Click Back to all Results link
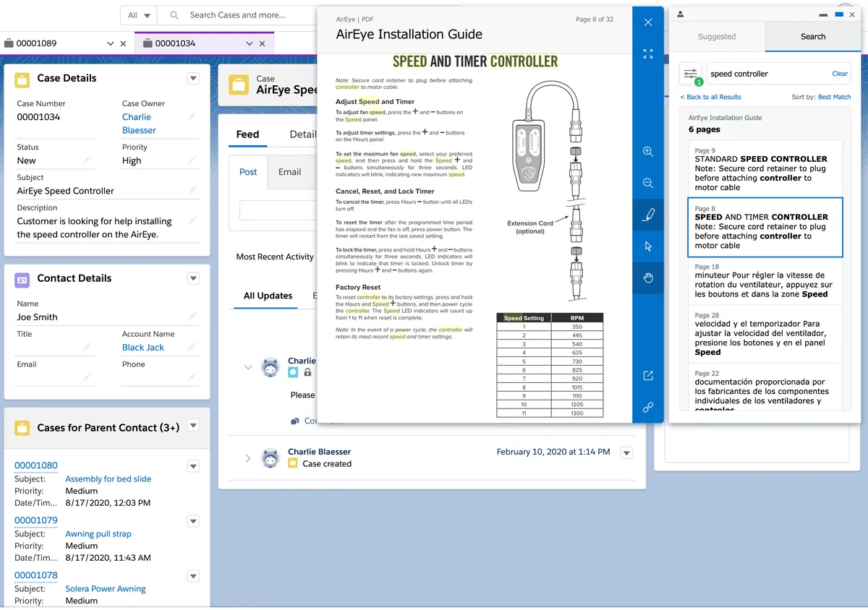 coord(710,97)
